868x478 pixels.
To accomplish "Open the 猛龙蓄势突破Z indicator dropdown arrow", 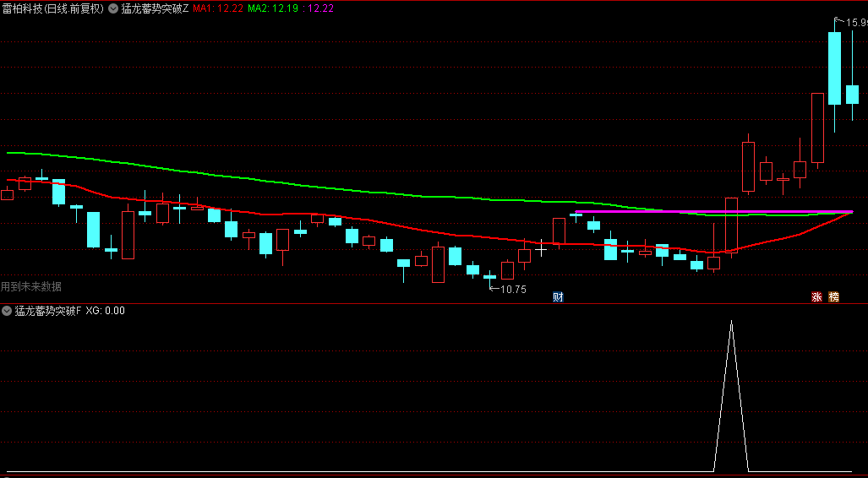I will click(113, 8).
